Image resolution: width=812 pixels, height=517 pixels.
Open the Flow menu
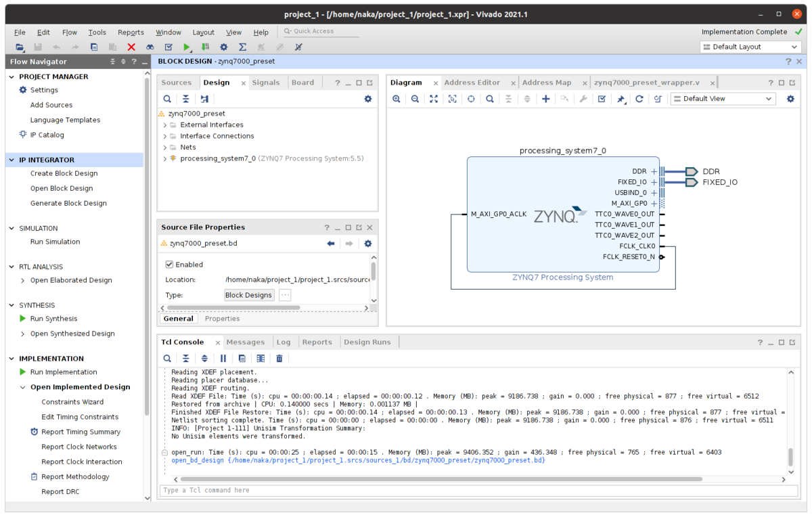coord(70,32)
